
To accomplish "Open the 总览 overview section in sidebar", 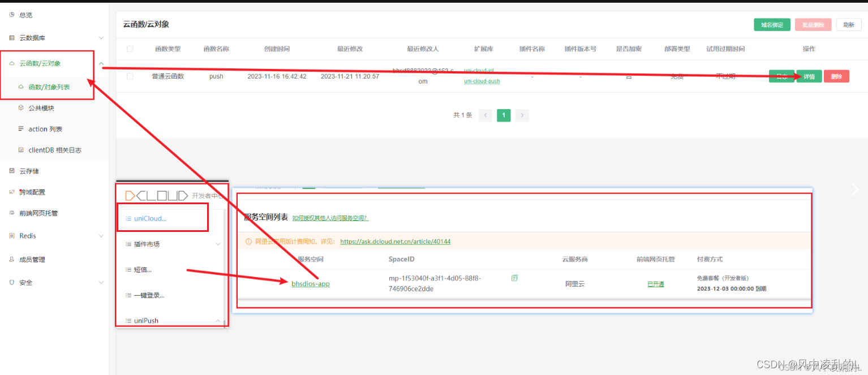I will pyautogui.click(x=23, y=15).
